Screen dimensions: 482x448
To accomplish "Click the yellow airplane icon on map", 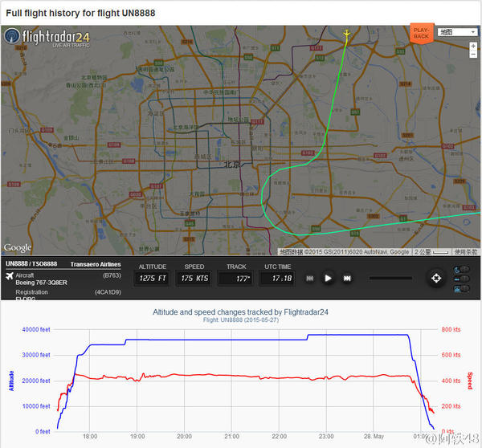I will pos(346,34).
